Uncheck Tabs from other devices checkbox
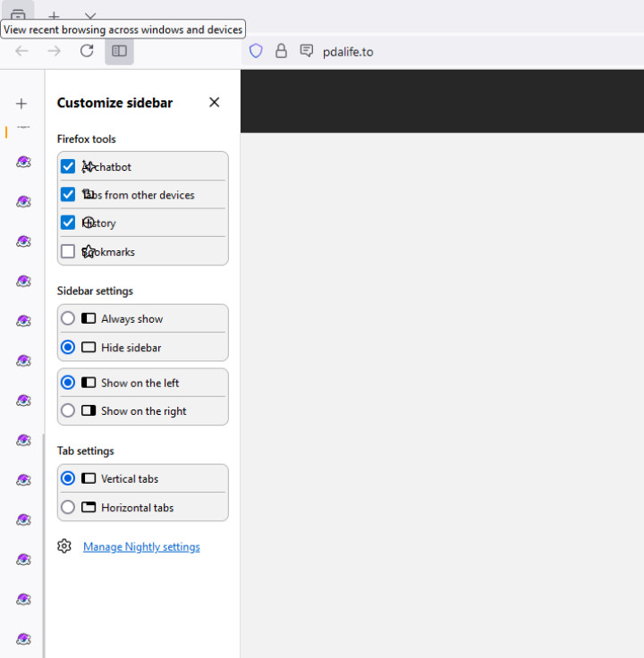The height and width of the screenshot is (658, 644). click(68, 194)
